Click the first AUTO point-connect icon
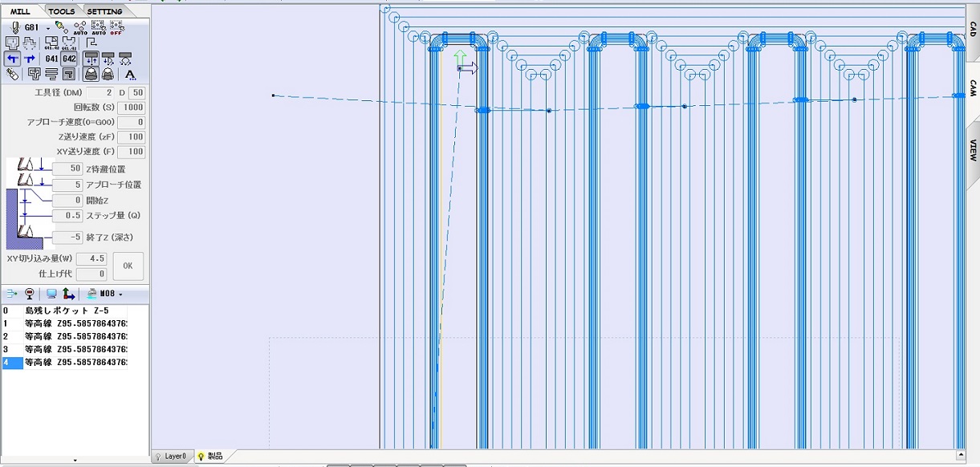The height and width of the screenshot is (467, 980). pyautogui.click(x=80, y=27)
